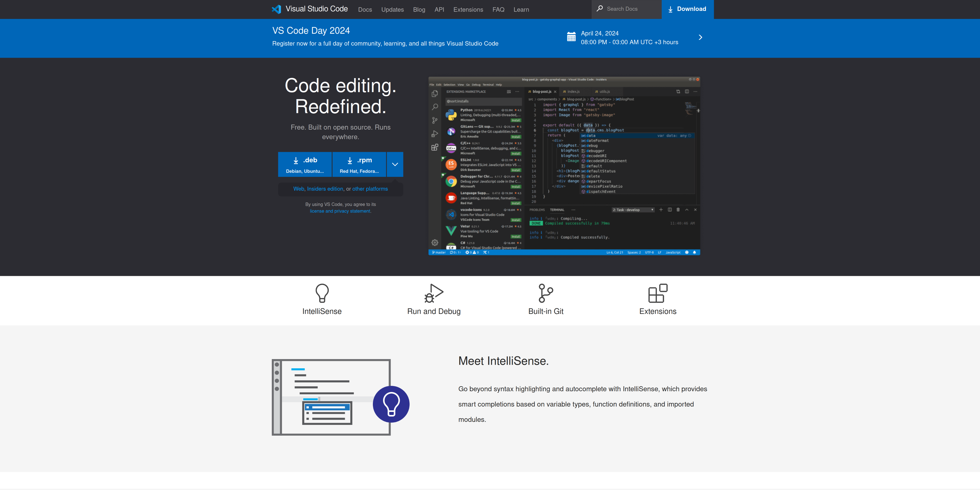Click the Meet IntelliSense heading
980x490 pixels.
point(503,361)
